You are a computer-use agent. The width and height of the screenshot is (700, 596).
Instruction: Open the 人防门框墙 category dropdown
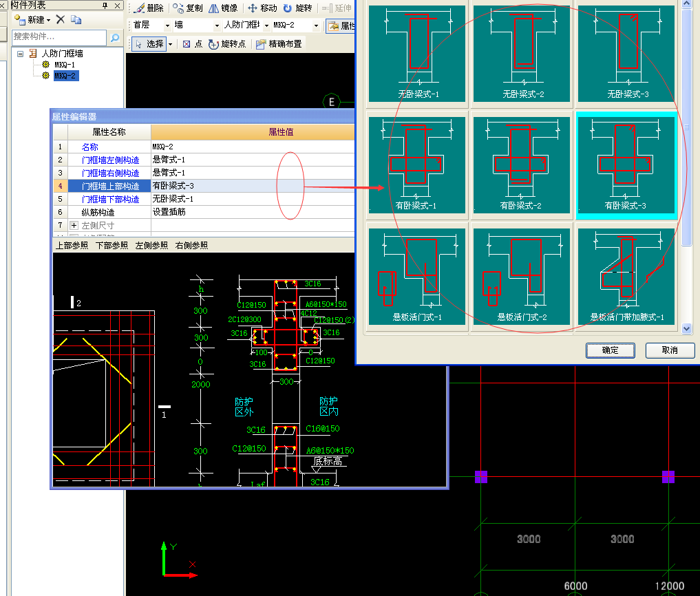(266, 25)
